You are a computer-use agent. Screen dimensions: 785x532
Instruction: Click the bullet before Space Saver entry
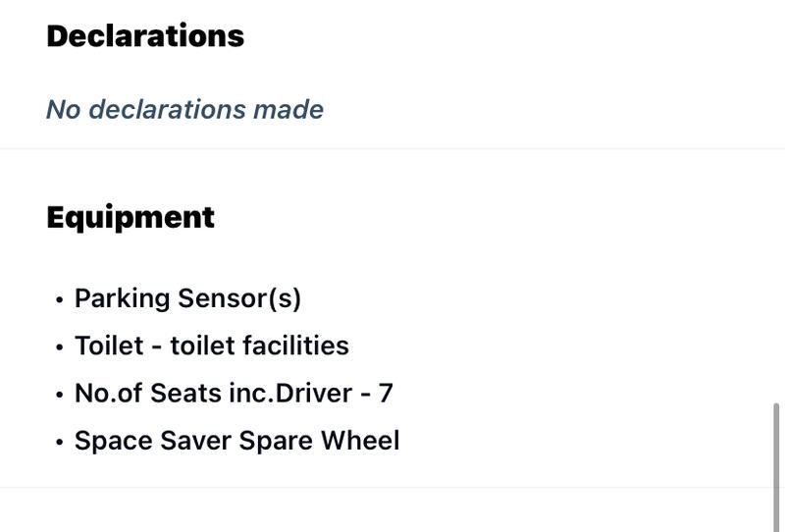[60, 442]
